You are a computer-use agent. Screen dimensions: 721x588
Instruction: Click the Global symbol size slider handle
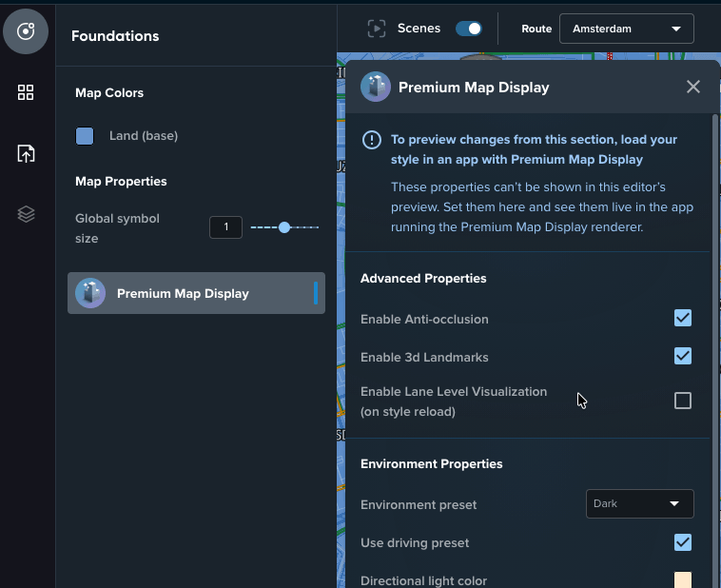[x=284, y=227]
